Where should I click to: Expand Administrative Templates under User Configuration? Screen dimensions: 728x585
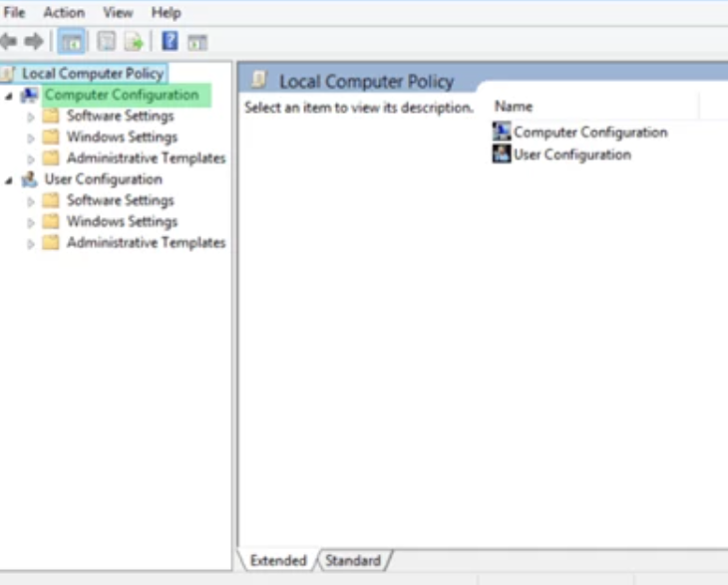point(31,244)
